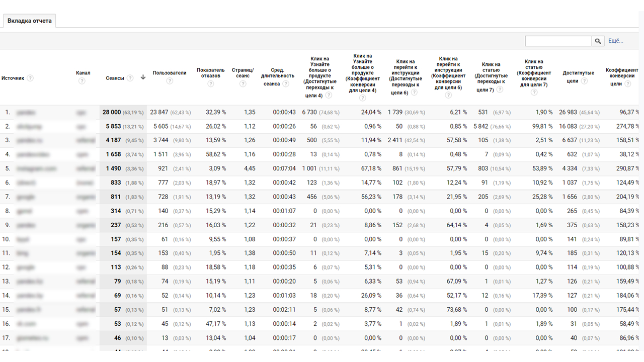Toggle the sort arrow next to Сеансы
This screenshot has width=644, height=362.
(x=143, y=78)
